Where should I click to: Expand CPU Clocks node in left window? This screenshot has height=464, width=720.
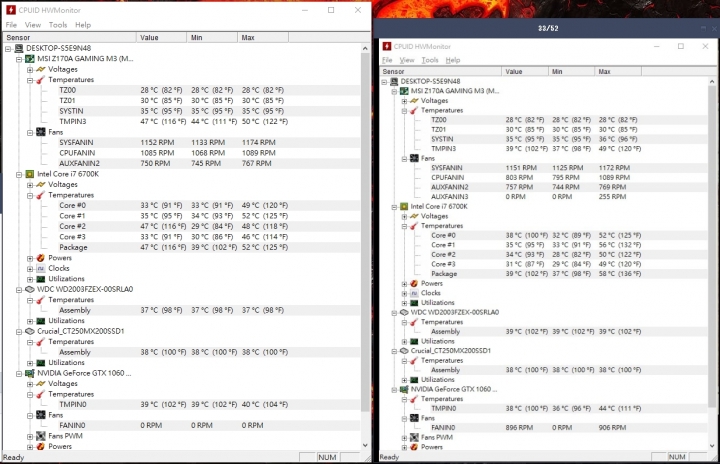click(30, 269)
